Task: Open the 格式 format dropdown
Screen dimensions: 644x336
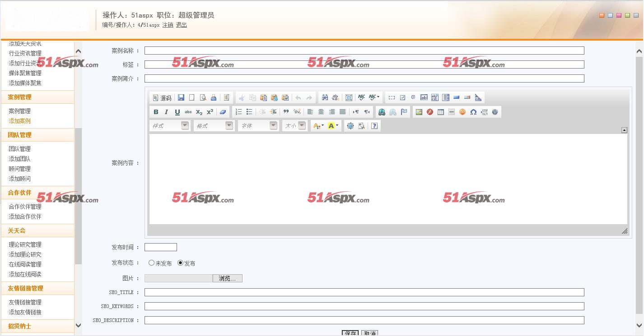Action: tap(214, 126)
